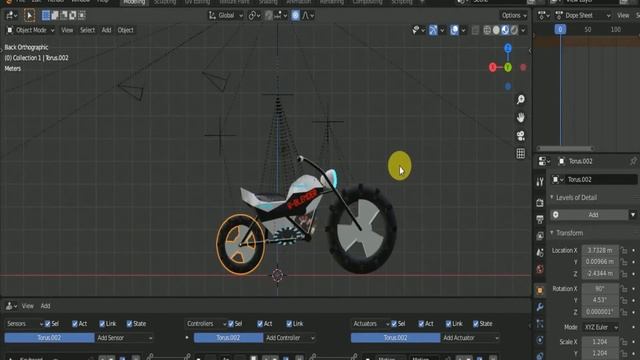Viewport: 640px width, 360px height.
Task: Toggle X-ray view icon
Action: pyautogui.click(x=475, y=30)
